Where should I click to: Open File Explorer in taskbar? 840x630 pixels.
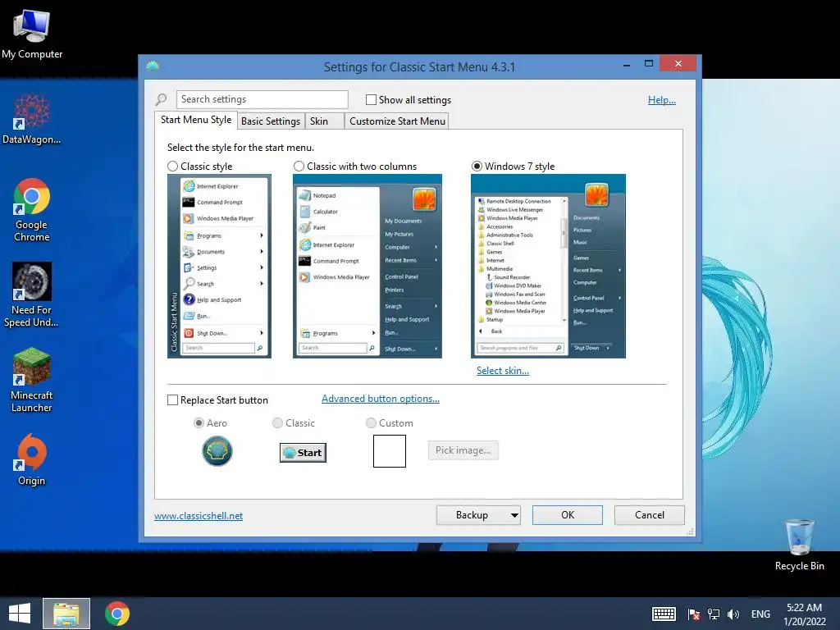66,614
